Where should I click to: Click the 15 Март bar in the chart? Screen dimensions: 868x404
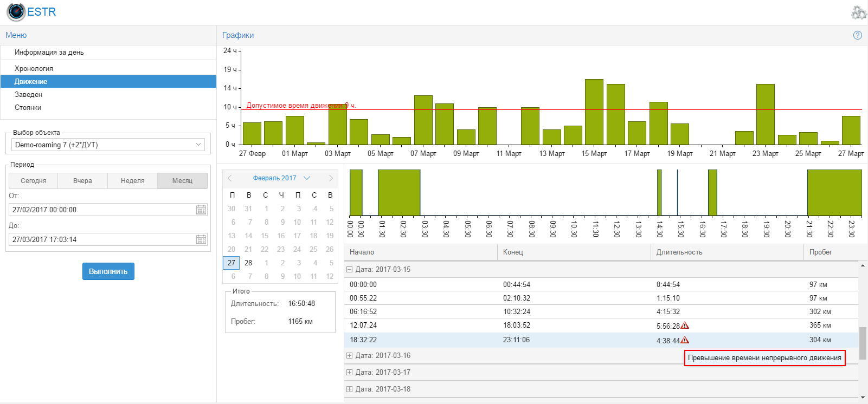594,112
